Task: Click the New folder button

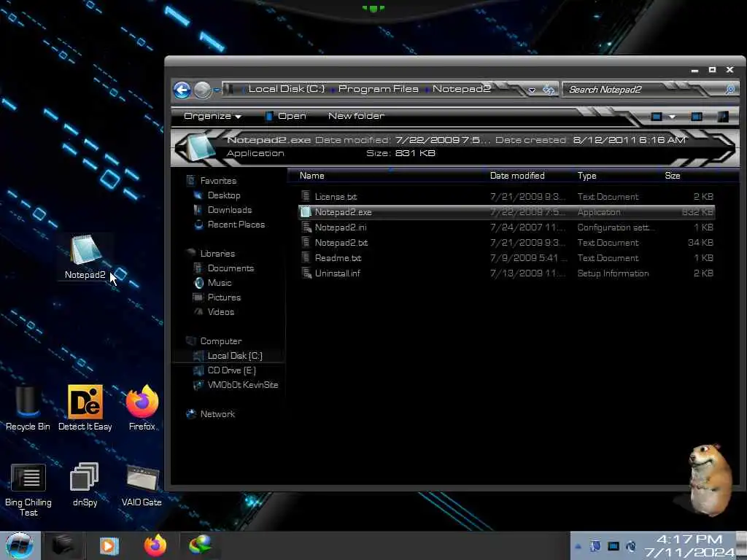Action: (356, 116)
